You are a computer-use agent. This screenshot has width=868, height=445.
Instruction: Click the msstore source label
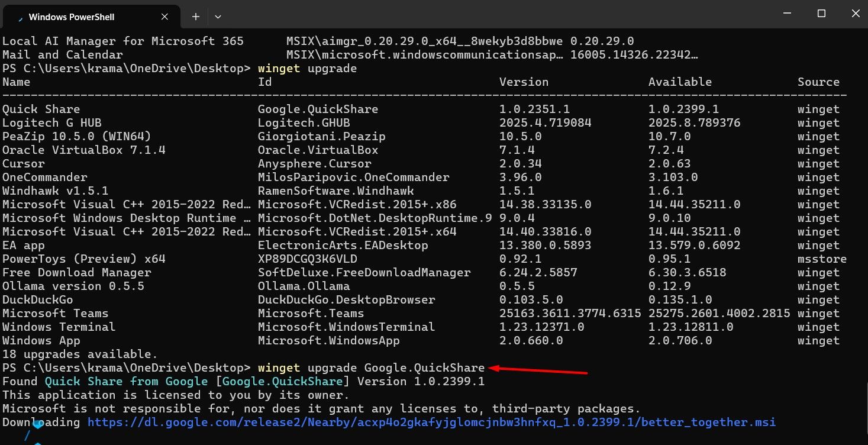pyautogui.click(x=821, y=259)
